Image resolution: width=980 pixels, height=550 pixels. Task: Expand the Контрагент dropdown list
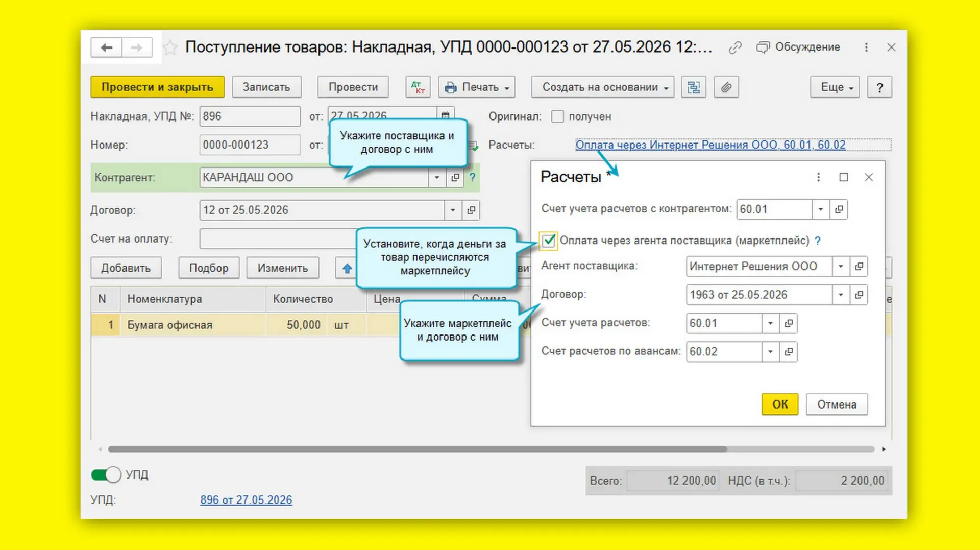pyautogui.click(x=437, y=178)
